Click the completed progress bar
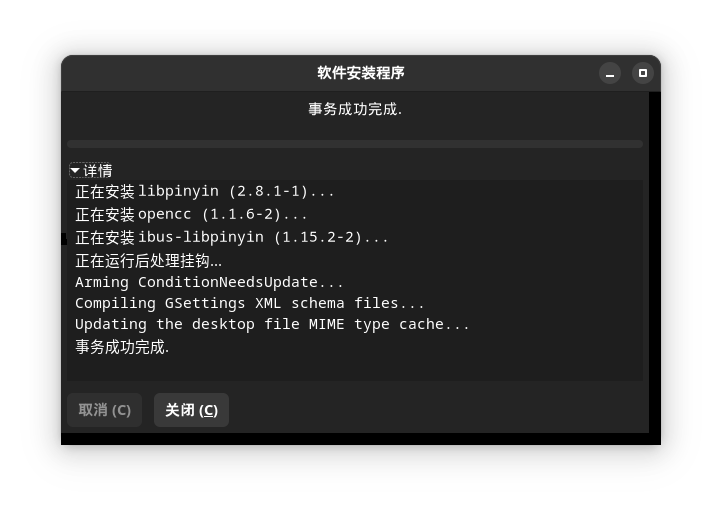Image resolution: width=722 pixels, height=512 pixels. 355,144
